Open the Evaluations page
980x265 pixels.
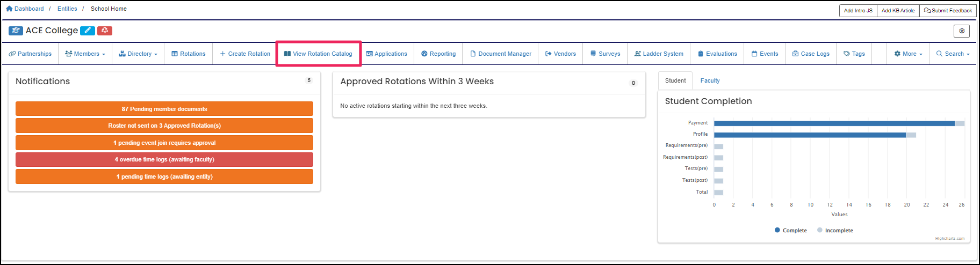717,54
